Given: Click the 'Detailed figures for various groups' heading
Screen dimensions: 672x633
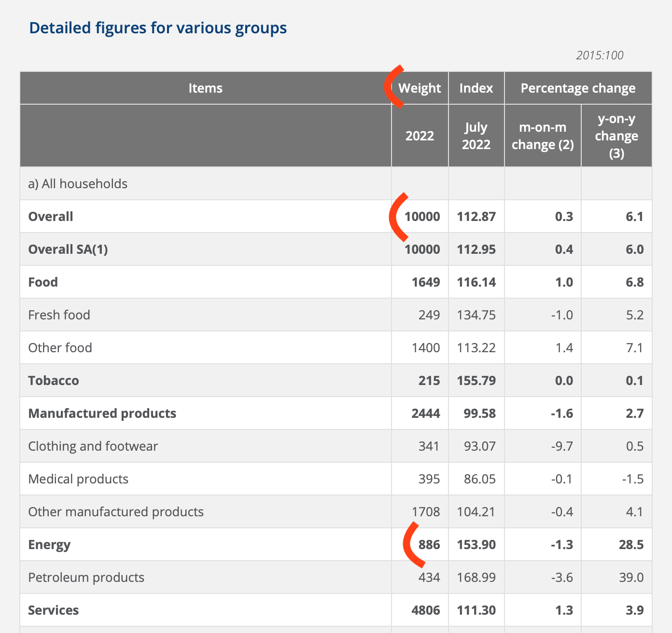Looking at the screenshot, I should point(158,28).
